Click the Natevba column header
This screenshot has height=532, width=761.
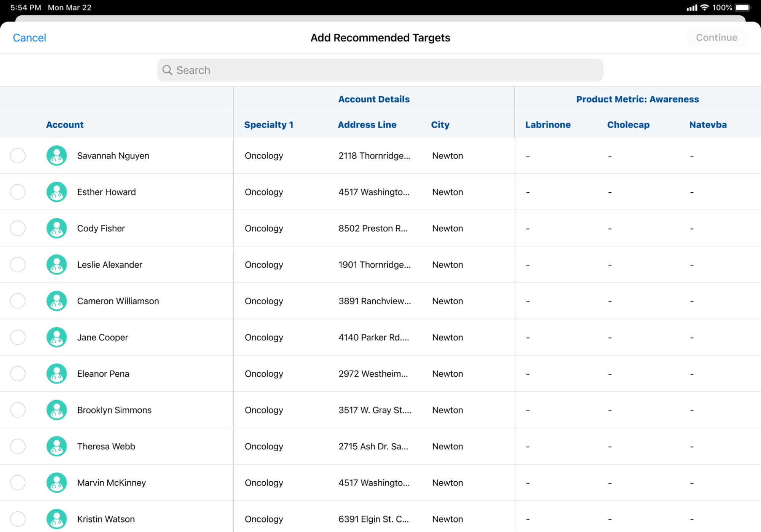[x=708, y=125]
